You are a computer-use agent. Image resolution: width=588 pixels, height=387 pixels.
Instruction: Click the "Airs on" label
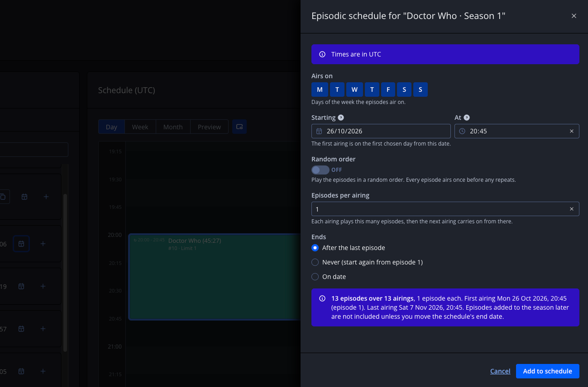pos(322,76)
